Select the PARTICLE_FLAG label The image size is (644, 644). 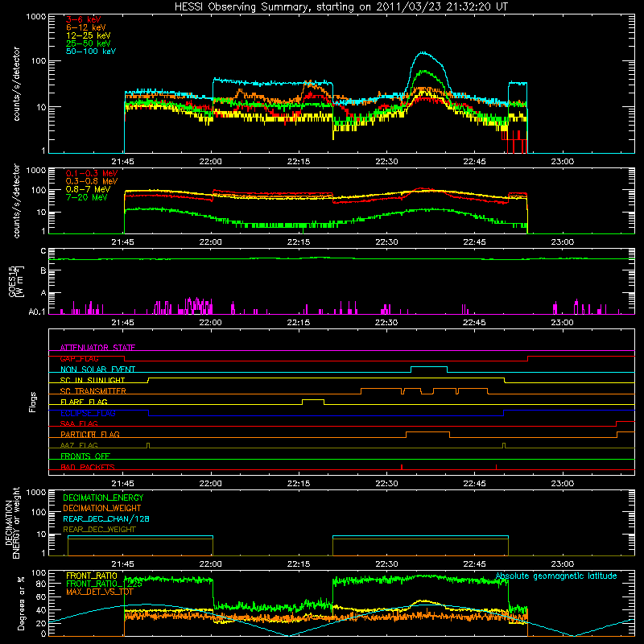[90, 434]
